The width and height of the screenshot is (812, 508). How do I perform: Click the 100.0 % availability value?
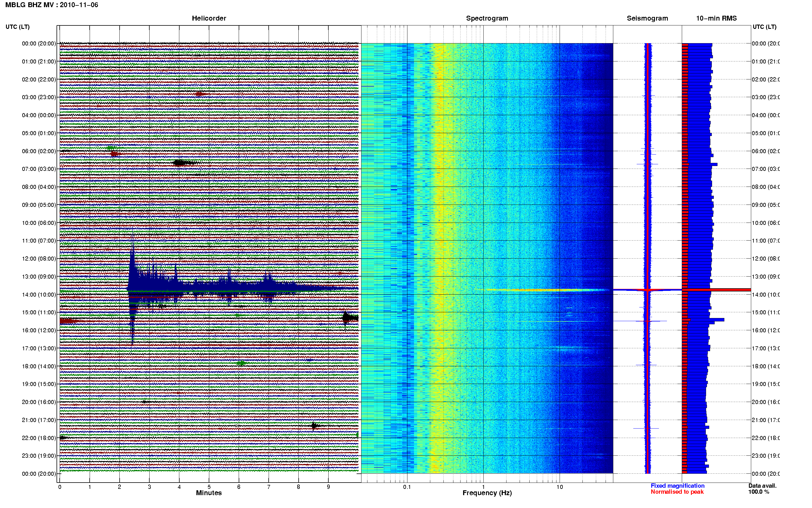tap(758, 492)
